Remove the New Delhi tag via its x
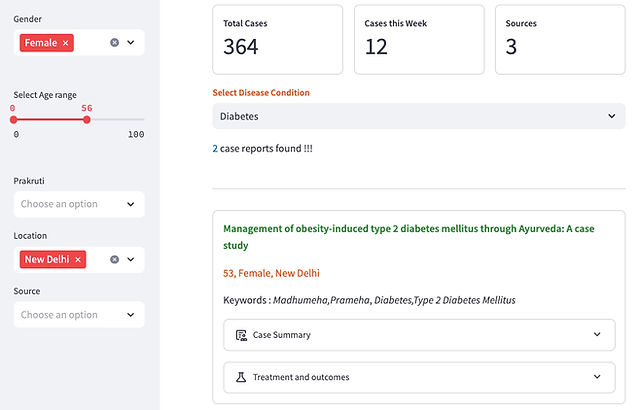 coord(78,260)
